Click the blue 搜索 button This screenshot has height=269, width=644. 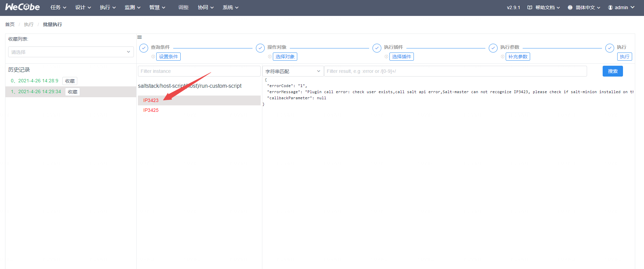612,71
